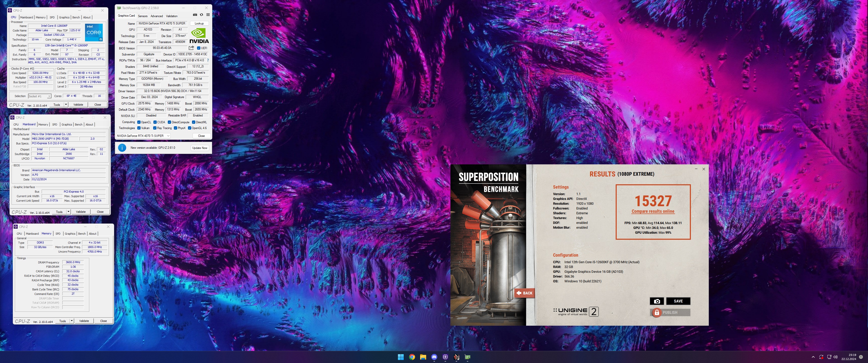Click the Unigine 2 logo in Superposition

pos(576,312)
